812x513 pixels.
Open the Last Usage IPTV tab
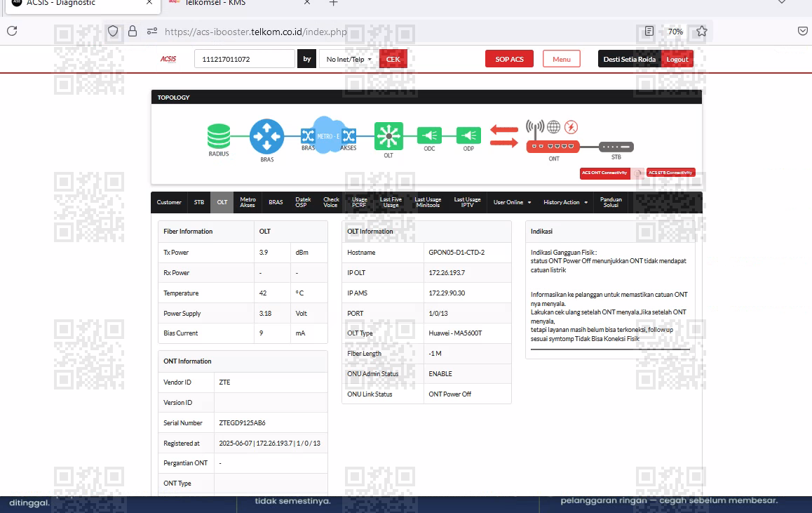pos(467,202)
